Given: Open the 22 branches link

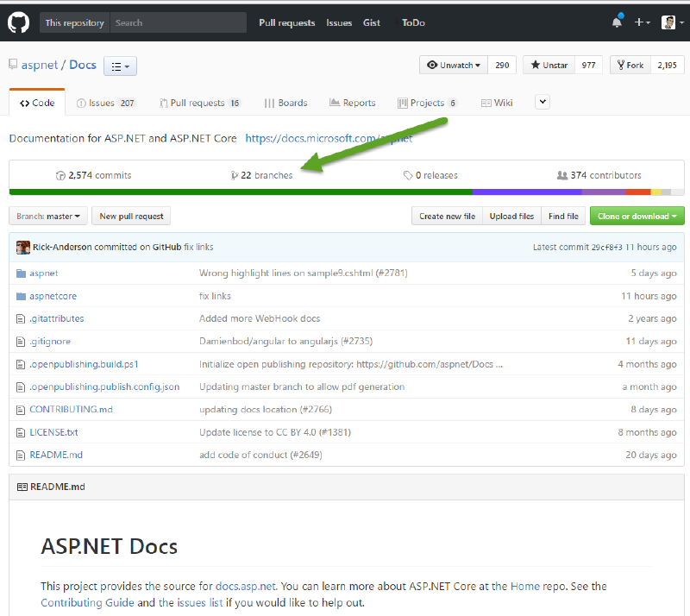Looking at the screenshot, I should [x=261, y=175].
